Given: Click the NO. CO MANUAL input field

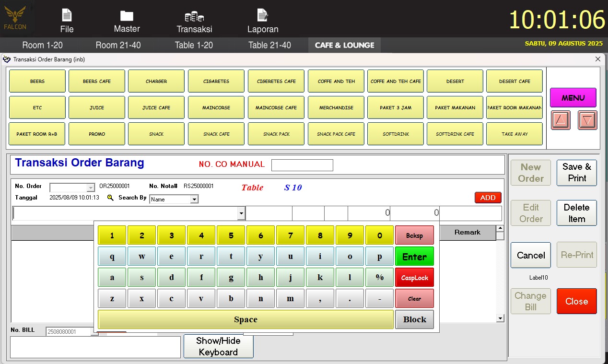Looking at the screenshot, I should click(302, 165).
